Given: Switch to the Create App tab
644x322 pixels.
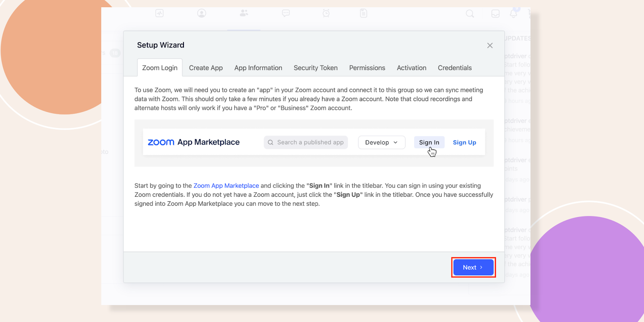Looking at the screenshot, I should coord(206,68).
